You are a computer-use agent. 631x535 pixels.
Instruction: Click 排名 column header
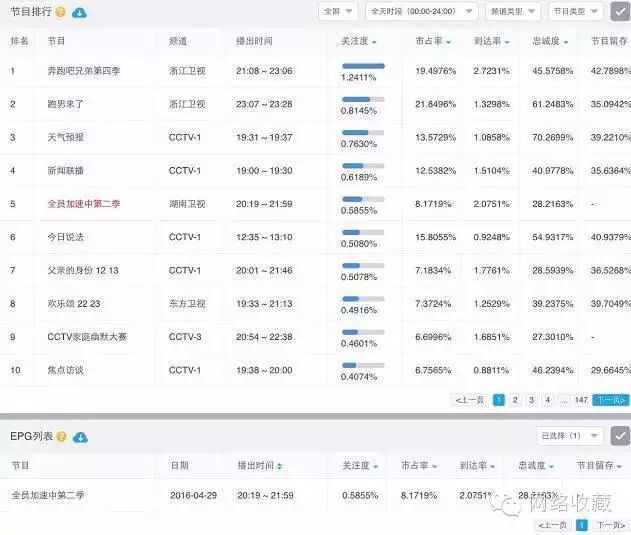19,41
